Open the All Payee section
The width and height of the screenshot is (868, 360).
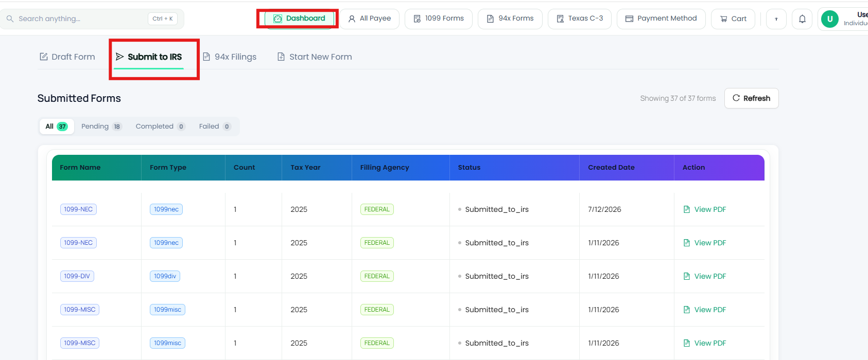click(x=370, y=19)
